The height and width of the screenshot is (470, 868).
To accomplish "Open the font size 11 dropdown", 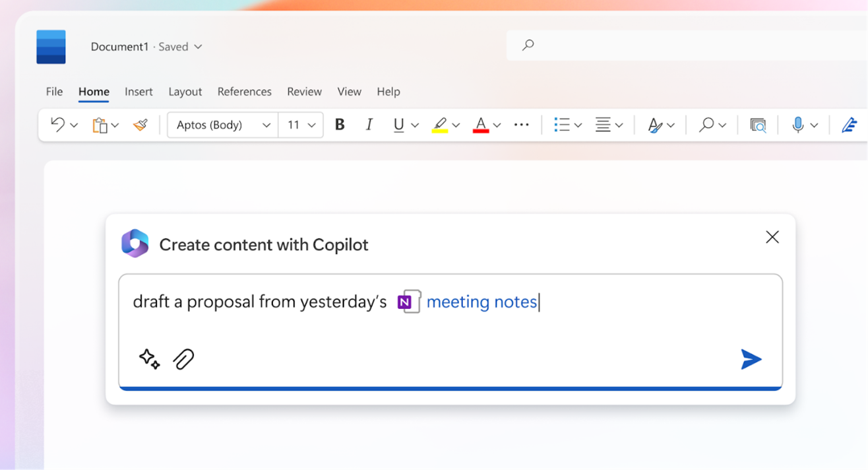I will pyautogui.click(x=301, y=125).
